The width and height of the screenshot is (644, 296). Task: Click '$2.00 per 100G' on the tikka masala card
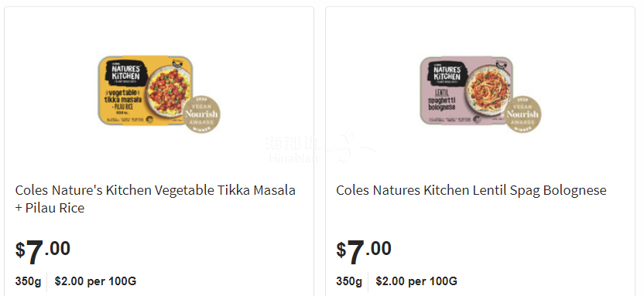(x=95, y=281)
